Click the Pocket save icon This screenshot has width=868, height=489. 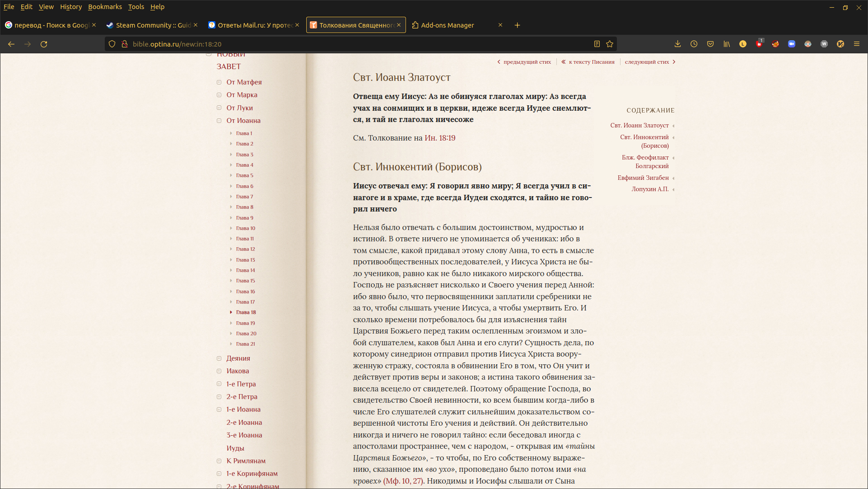[x=710, y=44]
